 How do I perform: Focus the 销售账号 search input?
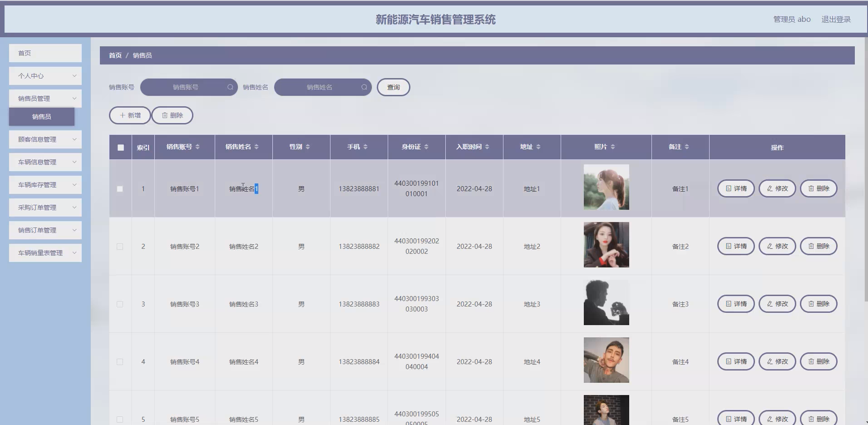(x=189, y=87)
